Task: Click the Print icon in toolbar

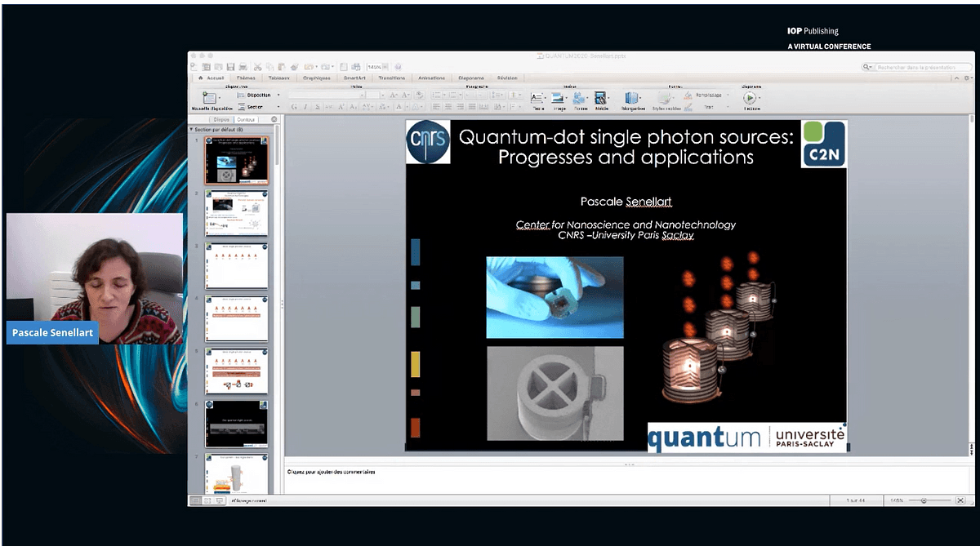Action: point(243,67)
